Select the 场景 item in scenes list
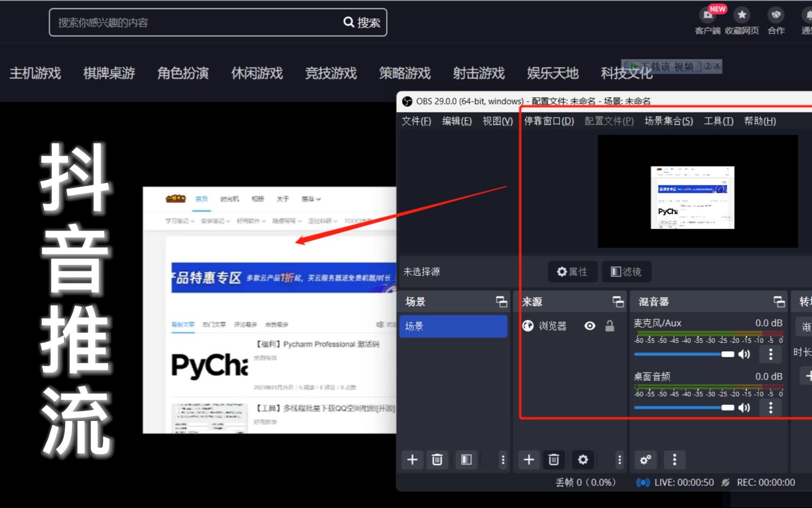The width and height of the screenshot is (812, 508). tap(453, 326)
